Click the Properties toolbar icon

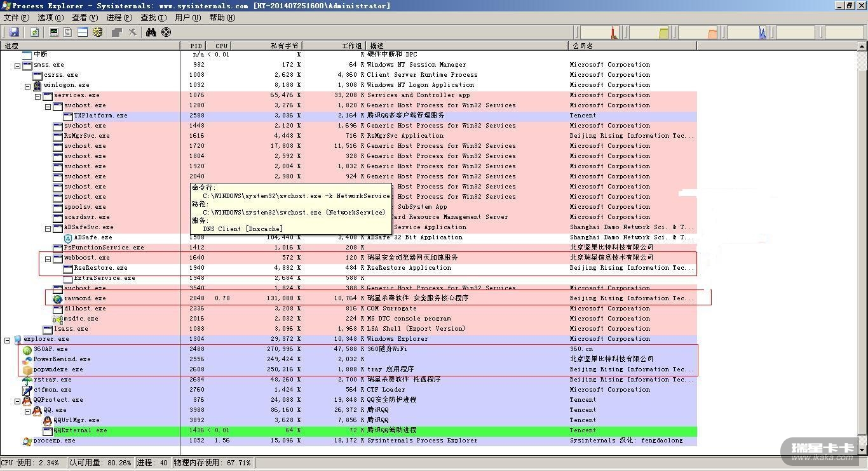(117, 32)
